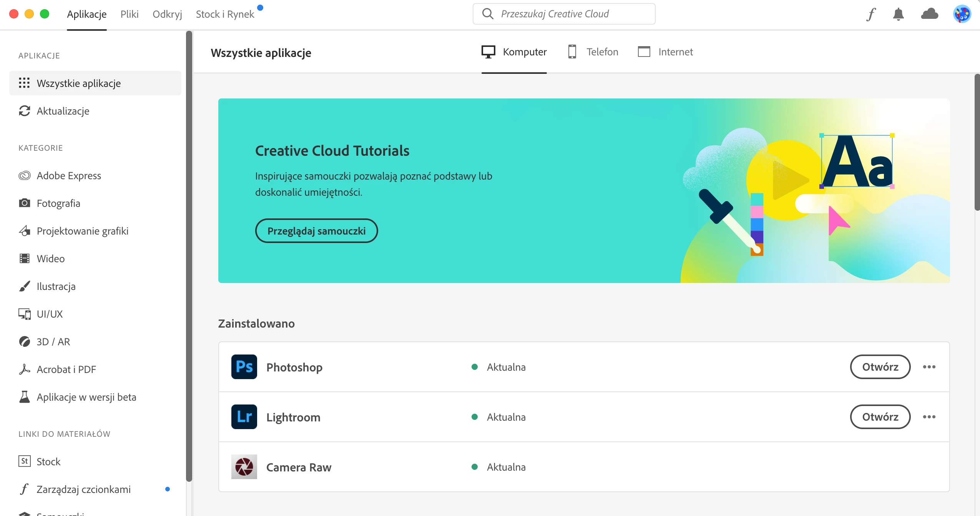980x516 pixels.
Task: Switch to the Internet tab
Action: (x=666, y=52)
